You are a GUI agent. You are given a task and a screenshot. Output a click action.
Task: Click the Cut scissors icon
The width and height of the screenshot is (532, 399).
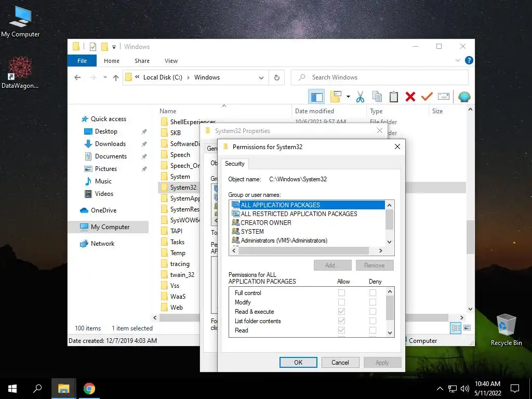point(360,97)
